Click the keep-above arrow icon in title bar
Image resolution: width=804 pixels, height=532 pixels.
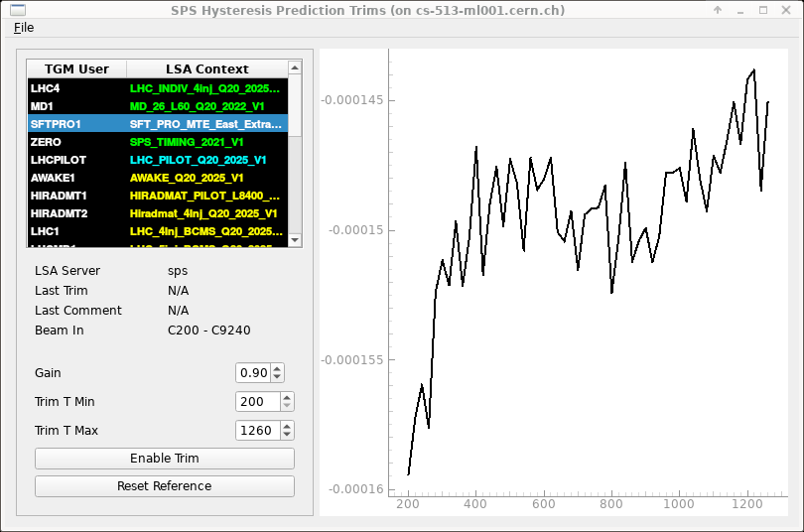(x=718, y=9)
